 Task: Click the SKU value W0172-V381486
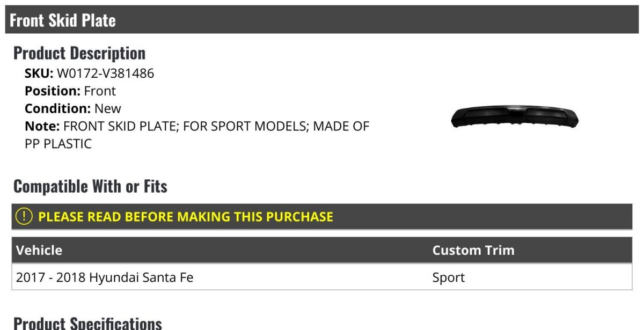(x=105, y=74)
